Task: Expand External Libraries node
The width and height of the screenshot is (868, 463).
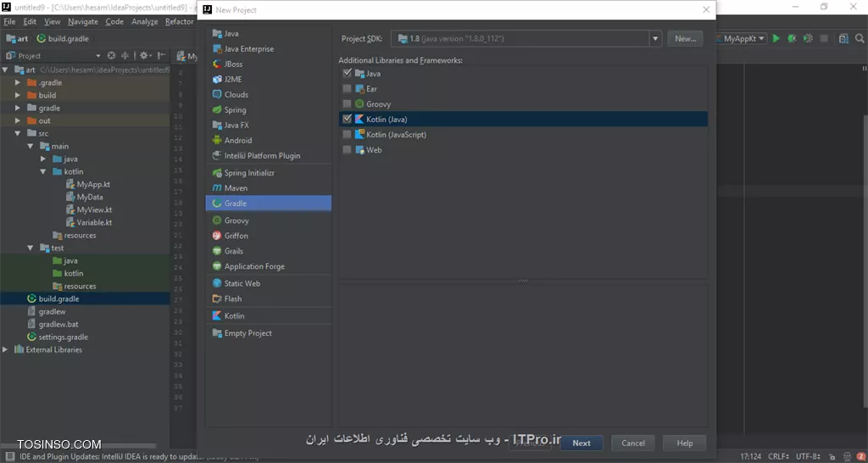Action: pyautogui.click(x=5, y=349)
